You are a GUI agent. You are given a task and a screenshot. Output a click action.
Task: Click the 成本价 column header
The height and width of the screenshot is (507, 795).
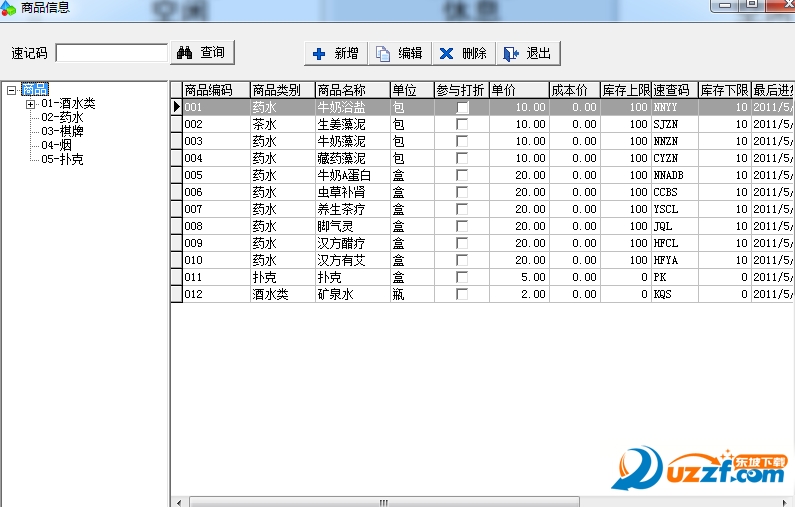tap(575, 90)
